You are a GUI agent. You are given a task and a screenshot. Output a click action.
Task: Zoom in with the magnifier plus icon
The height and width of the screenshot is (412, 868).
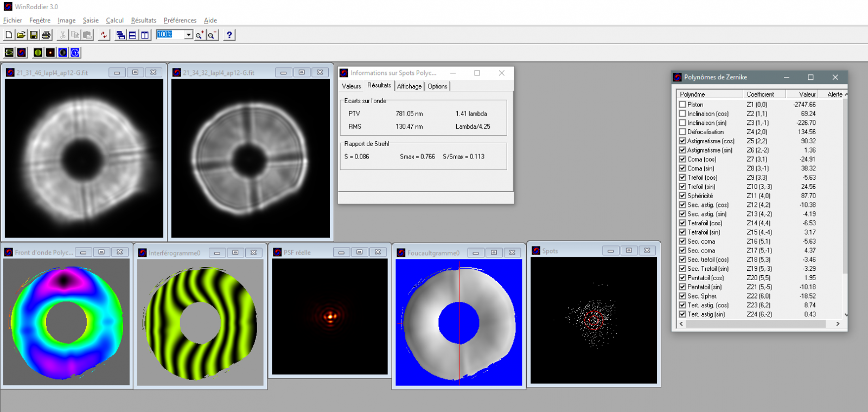pos(200,35)
